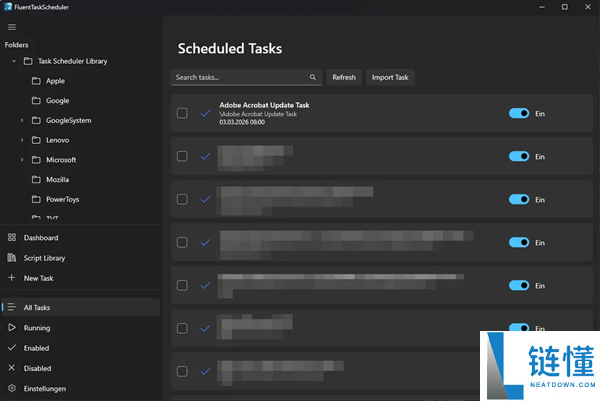The image size is (600, 401).
Task: Tick the checkbox in the fifth task row
Action: 182,285
